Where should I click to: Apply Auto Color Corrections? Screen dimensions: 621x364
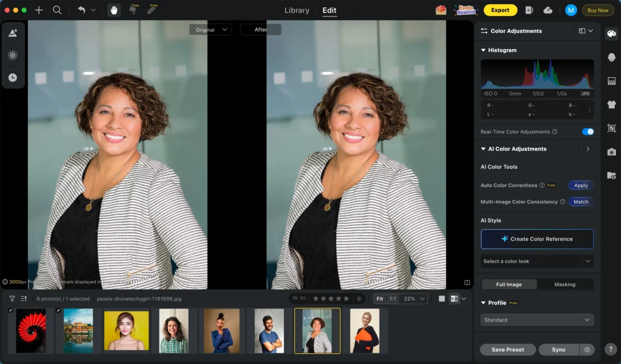point(581,186)
